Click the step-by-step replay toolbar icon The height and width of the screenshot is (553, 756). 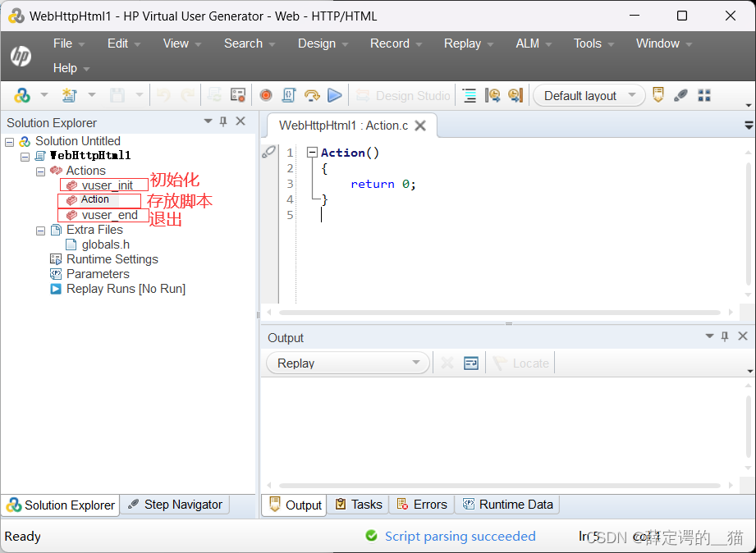click(312, 95)
